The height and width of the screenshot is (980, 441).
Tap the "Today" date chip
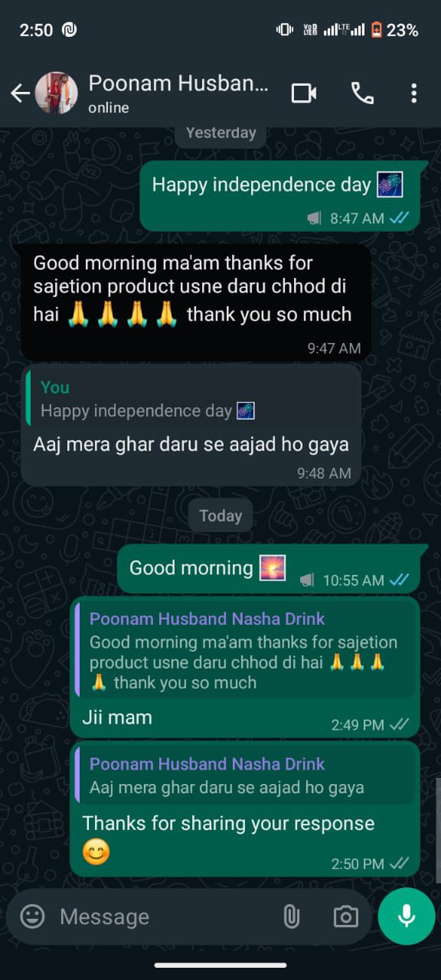tap(220, 516)
